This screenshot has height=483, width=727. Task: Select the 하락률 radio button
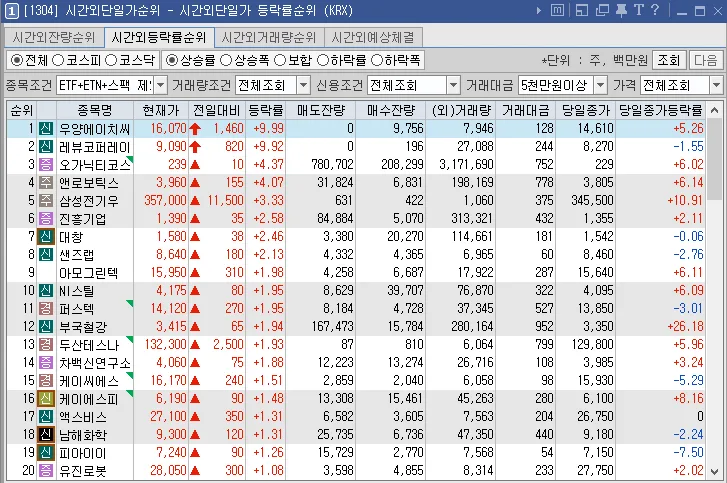point(322,60)
